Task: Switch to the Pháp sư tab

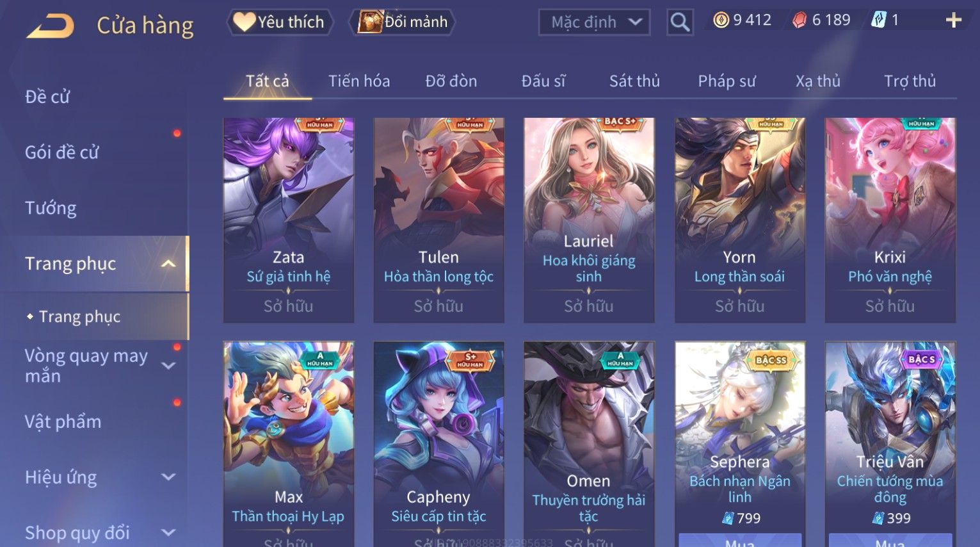Action: click(727, 81)
